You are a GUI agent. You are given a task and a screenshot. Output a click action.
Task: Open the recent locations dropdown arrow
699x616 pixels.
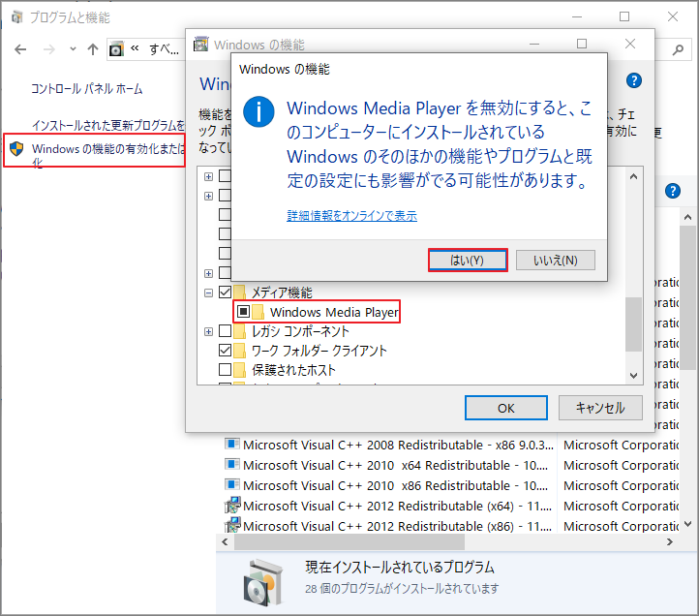pos(73,49)
